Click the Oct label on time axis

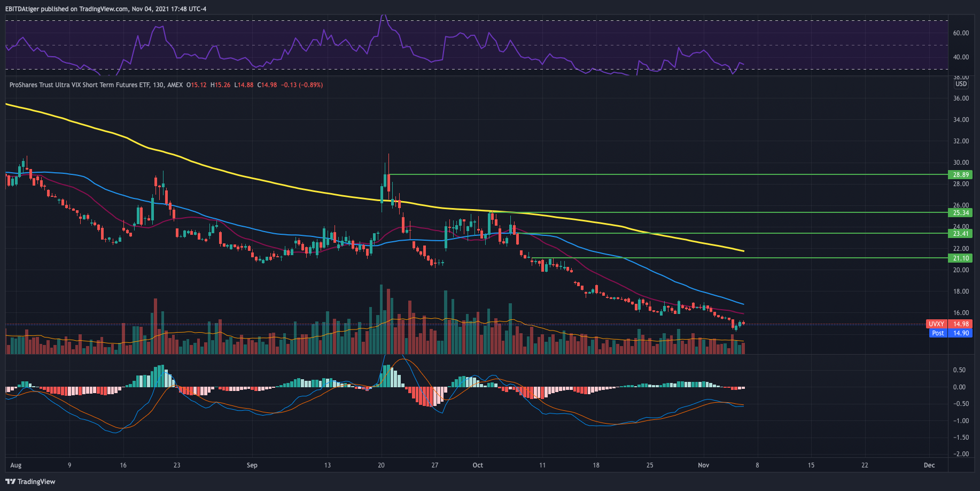(478, 465)
